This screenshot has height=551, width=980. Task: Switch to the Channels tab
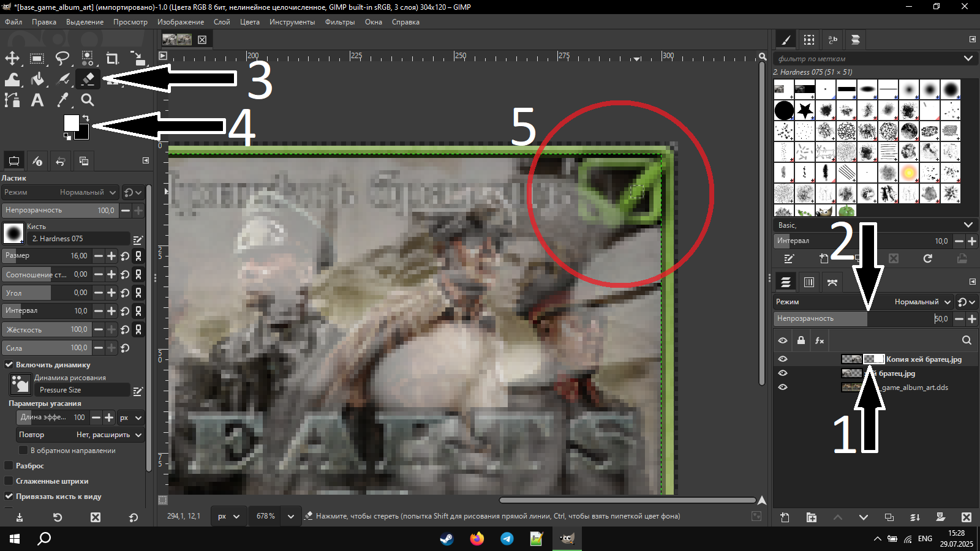[809, 282]
